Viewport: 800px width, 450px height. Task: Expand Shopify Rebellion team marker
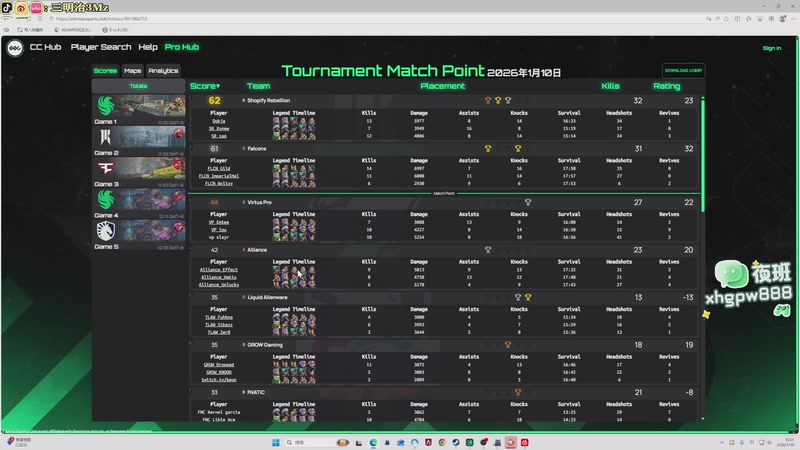[x=243, y=101]
